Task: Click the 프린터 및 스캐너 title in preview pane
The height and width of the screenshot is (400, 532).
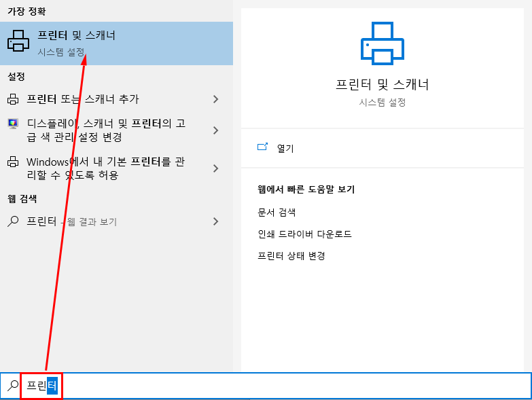Action: tap(383, 84)
